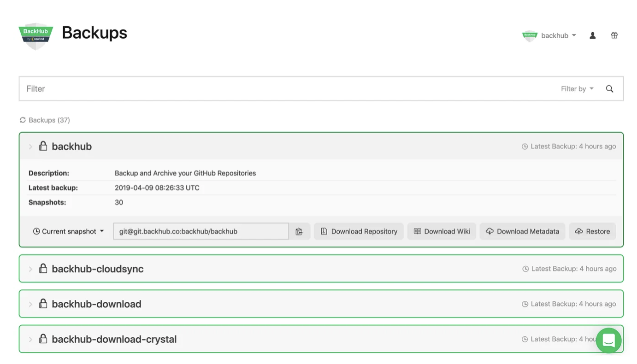Image resolution: width=637 pixels, height=364 pixels.
Task: Click the search icon in the filter bar
Action: coord(609,88)
